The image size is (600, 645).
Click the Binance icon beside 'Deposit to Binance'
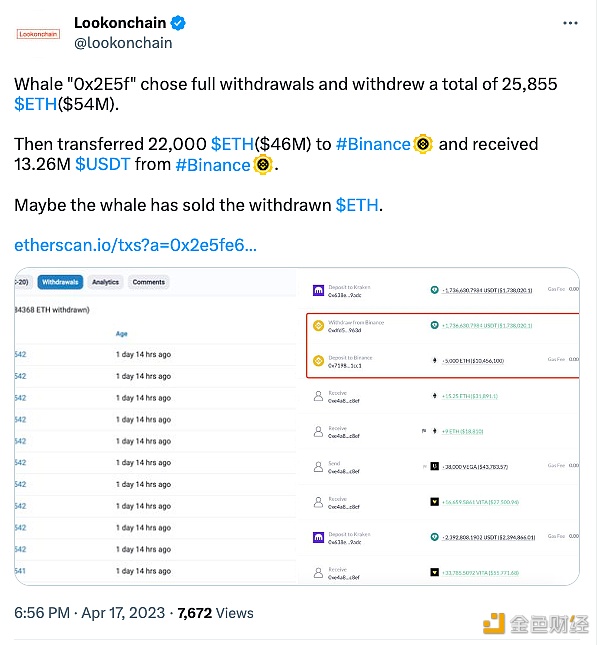tap(318, 360)
